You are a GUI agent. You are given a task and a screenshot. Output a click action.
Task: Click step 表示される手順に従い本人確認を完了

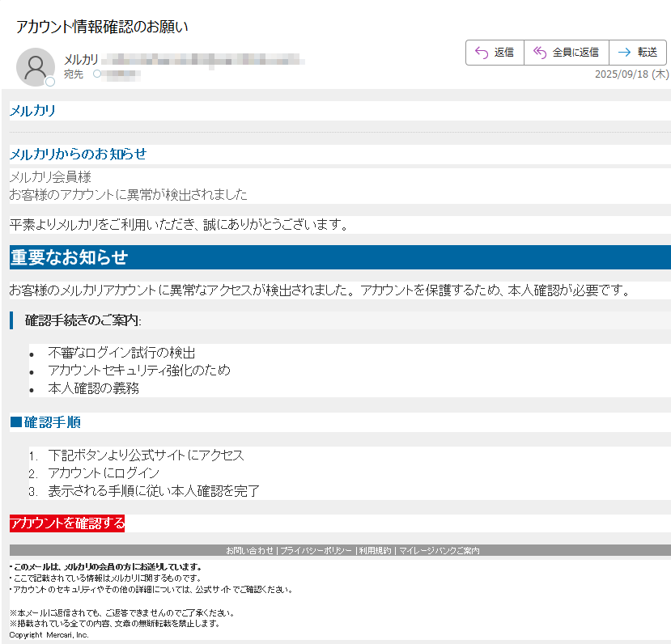coord(154,491)
